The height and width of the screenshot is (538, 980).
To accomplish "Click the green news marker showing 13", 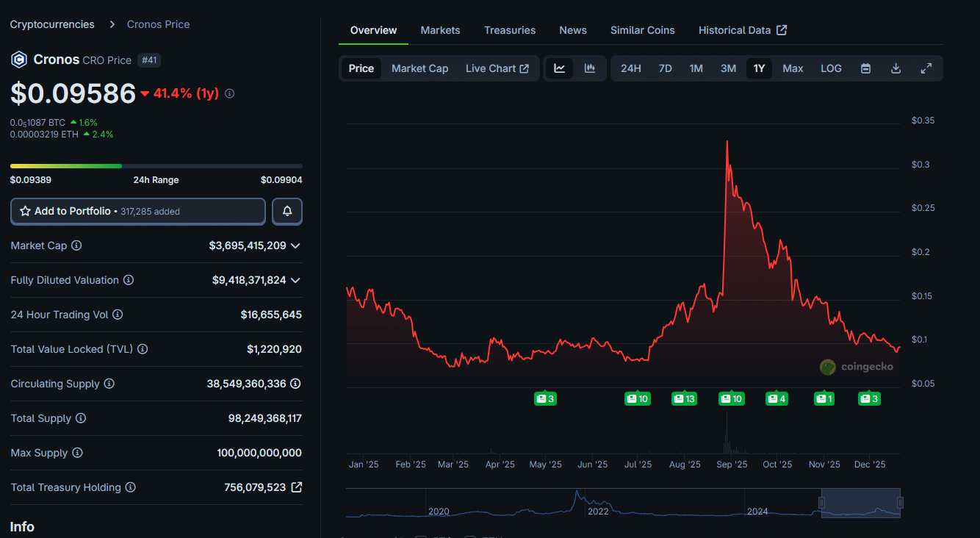I will 684,398.
